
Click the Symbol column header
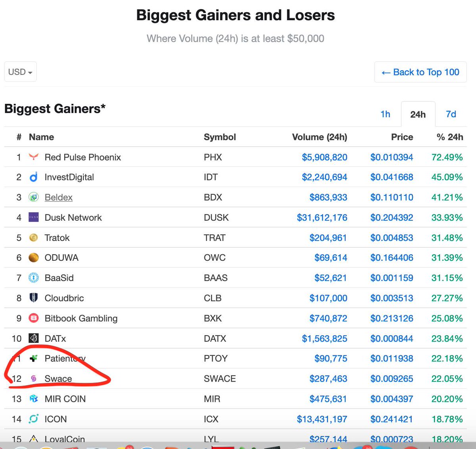click(x=220, y=137)
